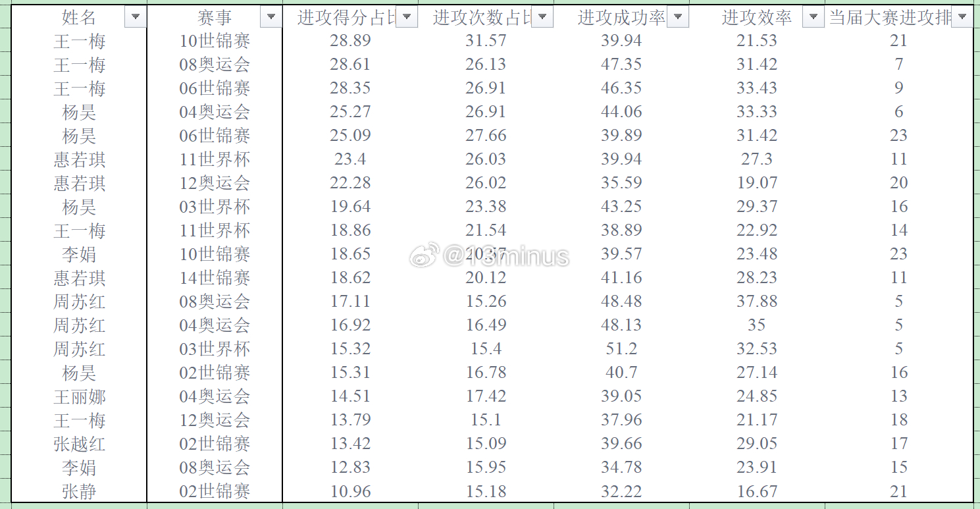Select 06世锦赛 in 杨昊's row
Viewport: 980px width, 509px height.
click(215, 136)
